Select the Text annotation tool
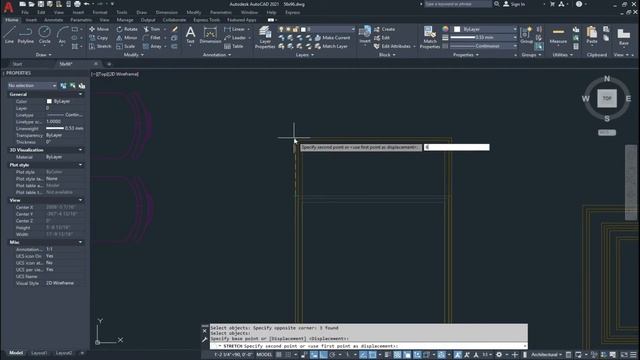 click(x=190, y=35)
